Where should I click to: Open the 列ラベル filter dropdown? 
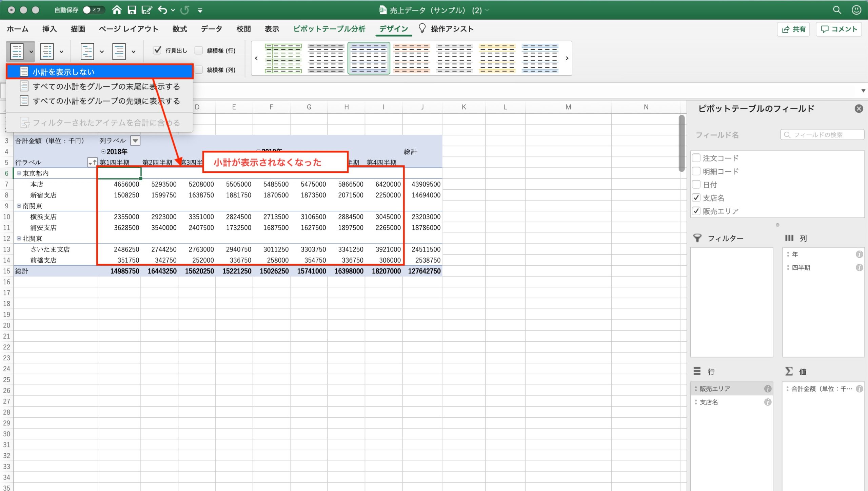click(x=135, y=140)
